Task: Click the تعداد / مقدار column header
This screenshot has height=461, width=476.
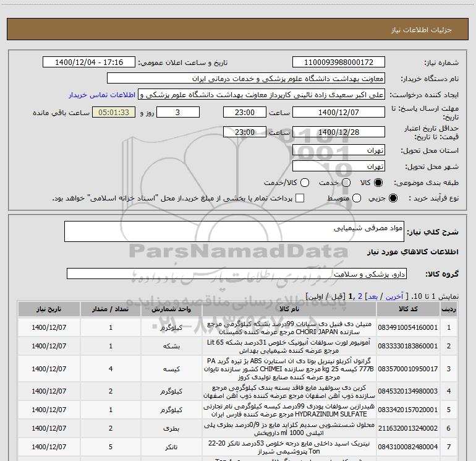Action: (111, 309)
